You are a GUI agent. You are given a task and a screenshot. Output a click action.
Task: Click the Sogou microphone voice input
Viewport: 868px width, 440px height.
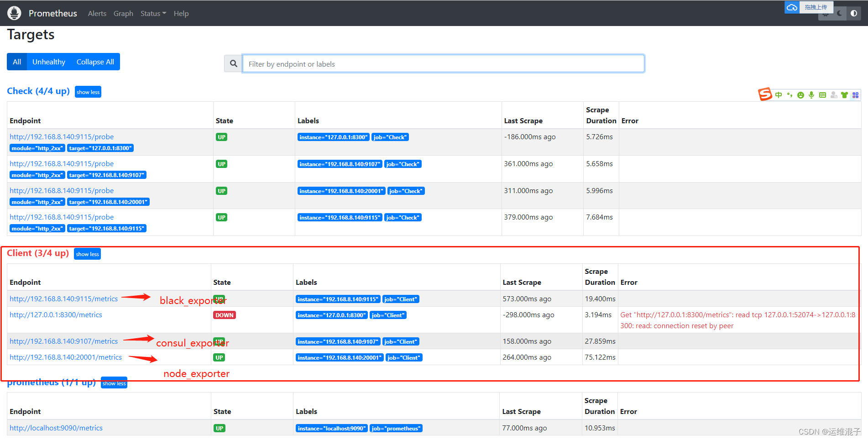click(811, 95)
